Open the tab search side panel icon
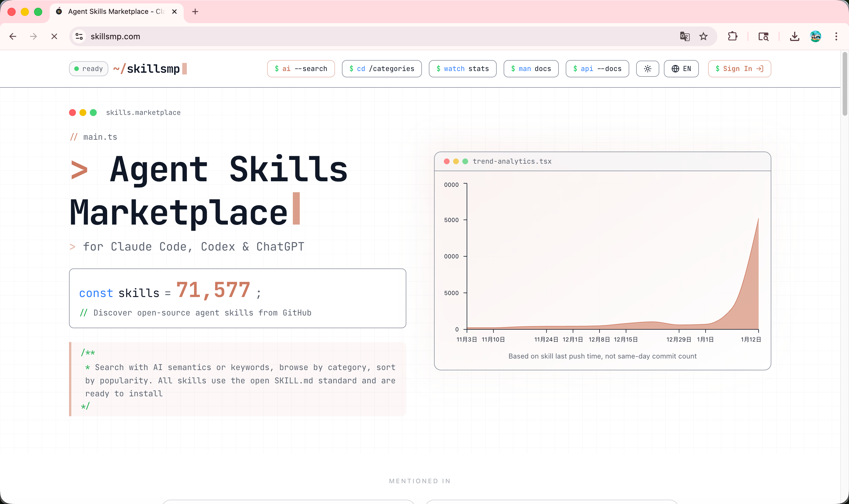849x504 pixels. pos(763,36)
